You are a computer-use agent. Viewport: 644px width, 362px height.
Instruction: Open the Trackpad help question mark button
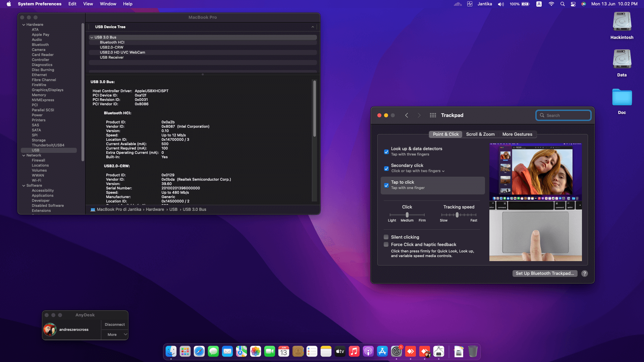point(585,274)
